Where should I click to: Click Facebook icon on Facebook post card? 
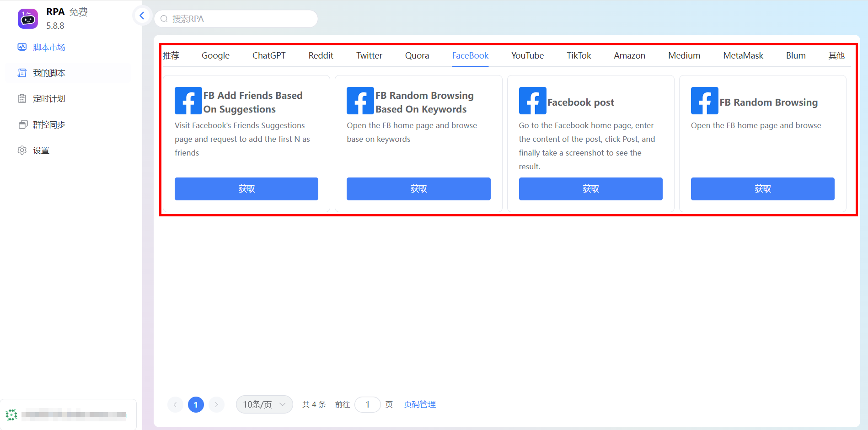[532, 101]
